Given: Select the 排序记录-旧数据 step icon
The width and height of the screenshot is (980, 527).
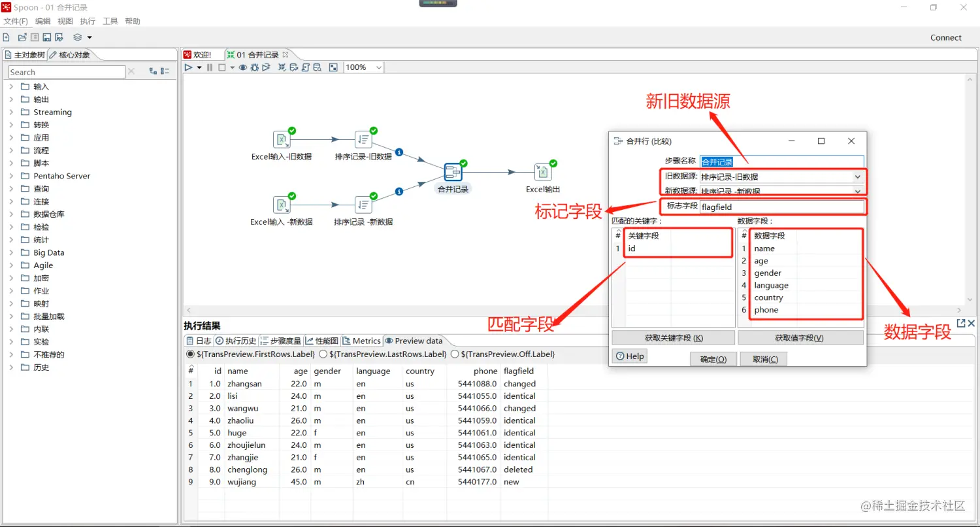Looking at the screenshot, I should [x=363, y=139].
